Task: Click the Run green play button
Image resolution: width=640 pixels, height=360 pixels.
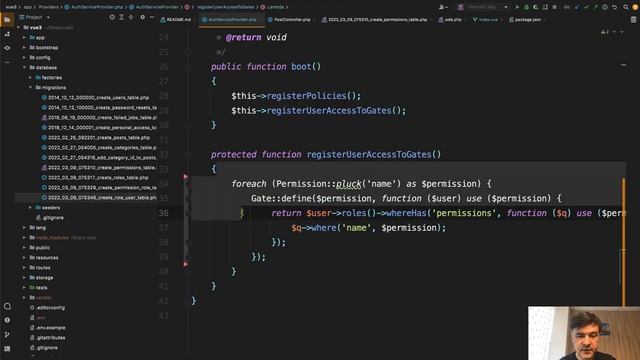Action: pos(517,7)
